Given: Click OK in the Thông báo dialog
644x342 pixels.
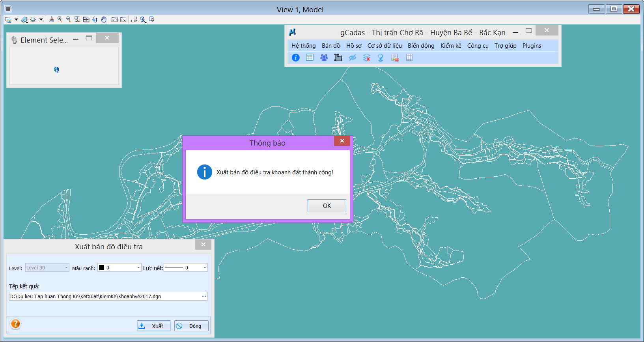Looking at the screenshot, I should coord(327,206).
